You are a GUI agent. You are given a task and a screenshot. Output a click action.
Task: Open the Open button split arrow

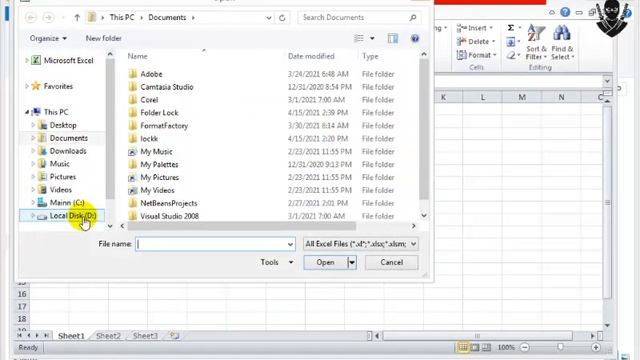coord(352,262)
